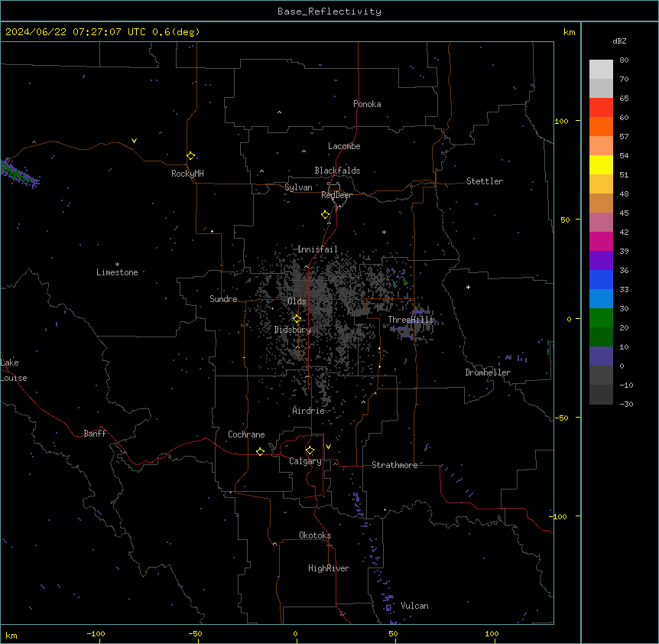Screen dimensions: 659x644
Task: Click the -30 value on dBZ legend
Action: [626, 405]
